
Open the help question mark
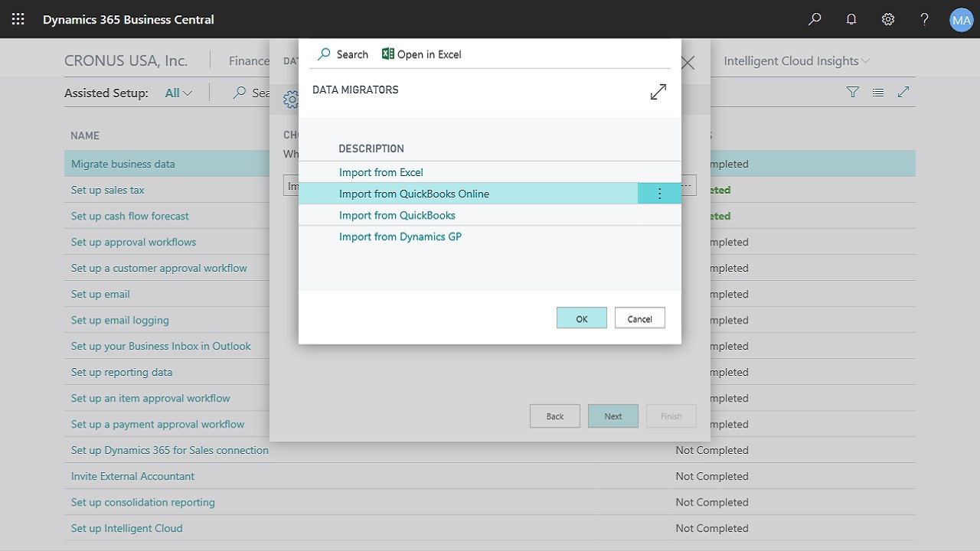(925, 19)
